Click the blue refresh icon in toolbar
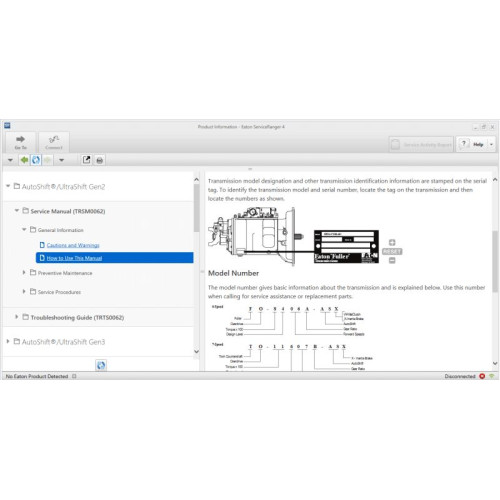The height and width of the screenshot is (500, 500). pyautogui.click(x=36, y=160)
